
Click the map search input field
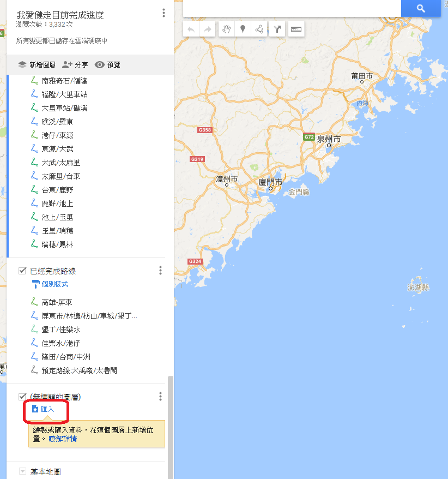[292, 8]
